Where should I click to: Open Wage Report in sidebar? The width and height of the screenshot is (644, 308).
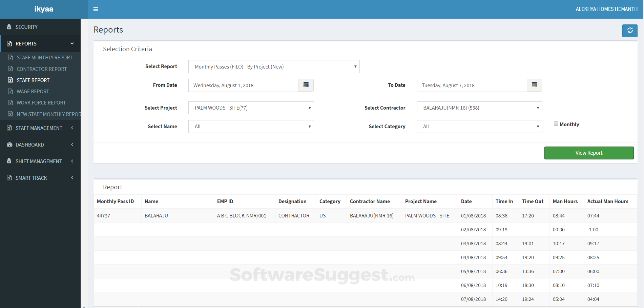click(x=33, y=92)
